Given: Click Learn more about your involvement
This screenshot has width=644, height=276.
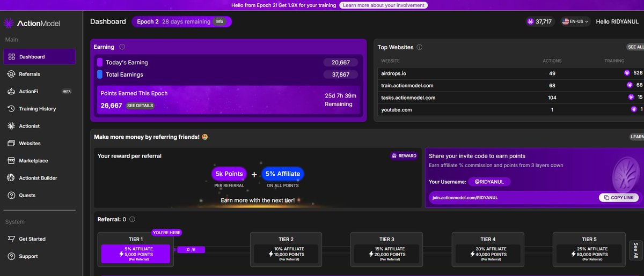Looking at the screenshot, I should coord(384,5).
